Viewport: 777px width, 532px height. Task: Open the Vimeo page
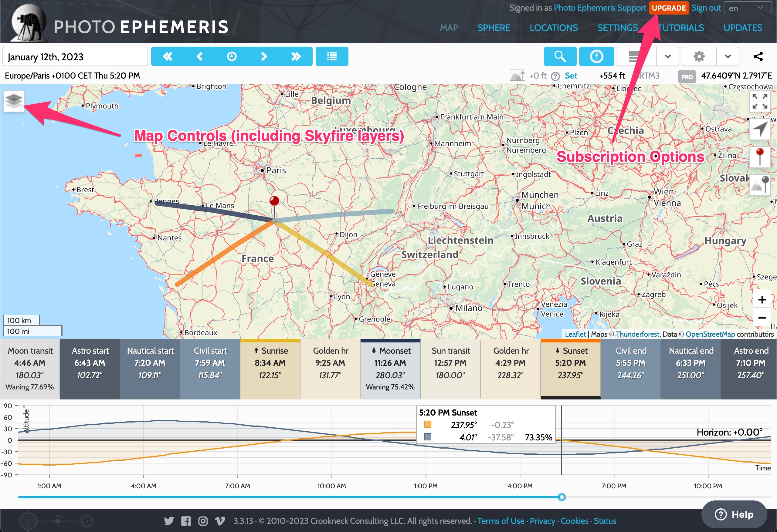click(x=220, y=521)
